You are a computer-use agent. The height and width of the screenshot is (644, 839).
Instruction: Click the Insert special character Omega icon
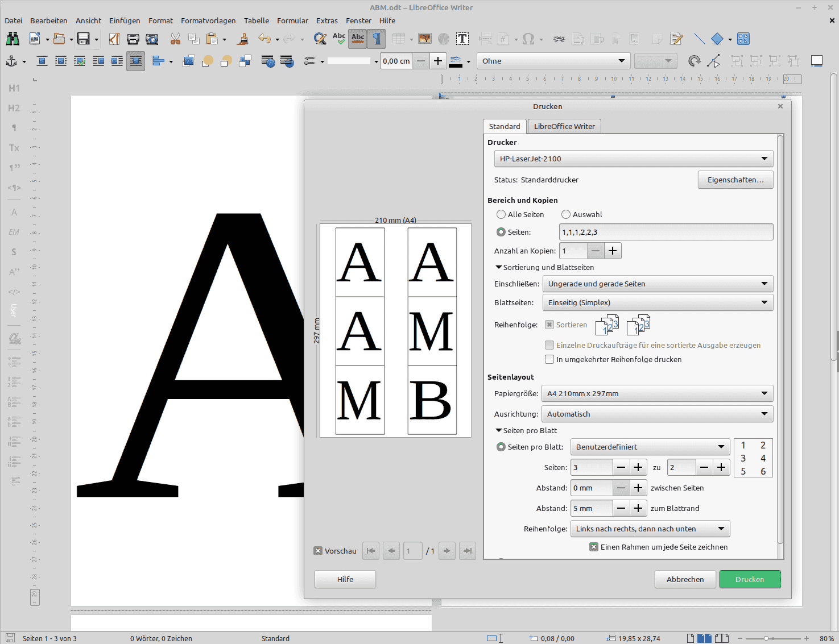click(x=528, y=39)
